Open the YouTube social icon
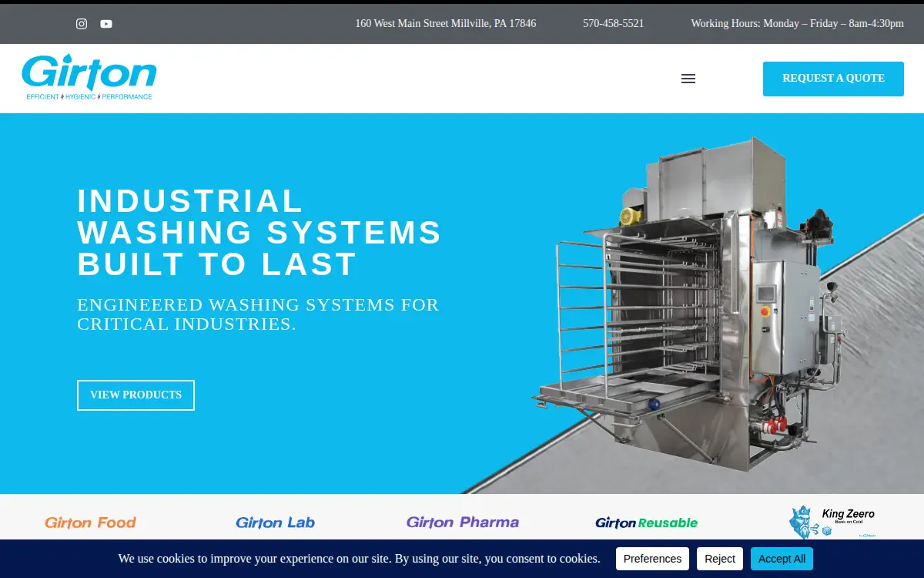Viewport: 924px width, 578px height. coord(106,24)
